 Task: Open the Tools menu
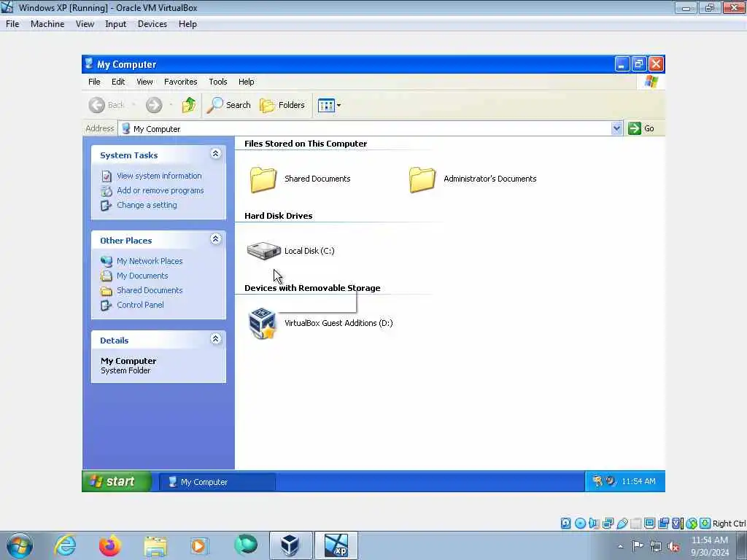217,82
